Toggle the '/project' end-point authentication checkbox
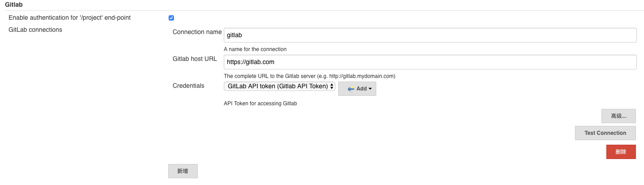 (171, 18)
